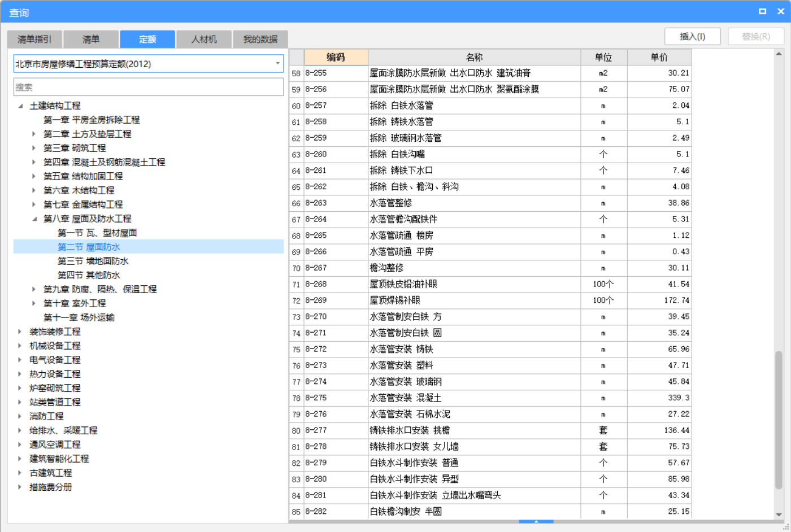Expand 第六章 木结构工程 node
Viewport: 791px width, 532px height.
click(34, 190)
